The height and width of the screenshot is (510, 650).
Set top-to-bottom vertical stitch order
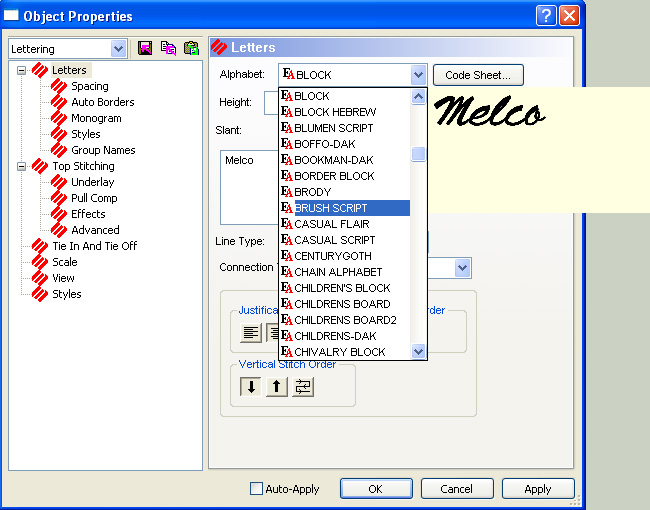pyautogui.click(x=251, y=387)
